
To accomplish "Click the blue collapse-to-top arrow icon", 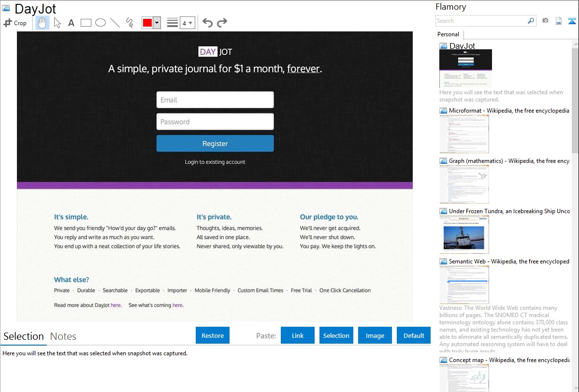I will pos(572,21).
